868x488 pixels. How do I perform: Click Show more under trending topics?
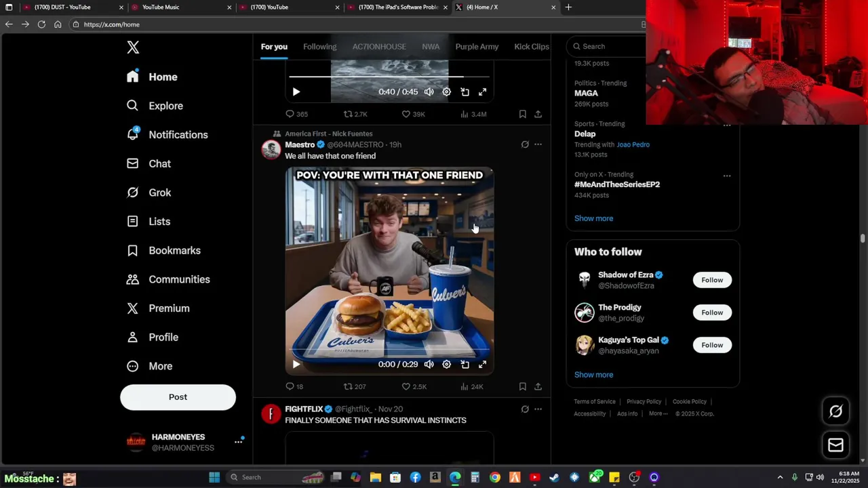point(593,218)
